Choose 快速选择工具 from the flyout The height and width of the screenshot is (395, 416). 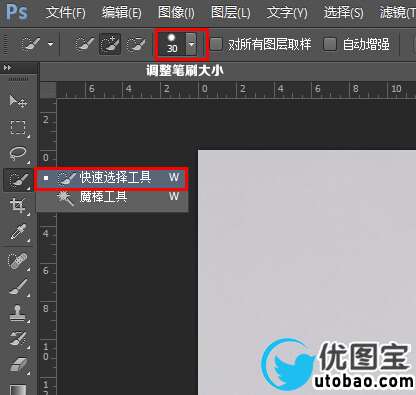pos(112,178)
